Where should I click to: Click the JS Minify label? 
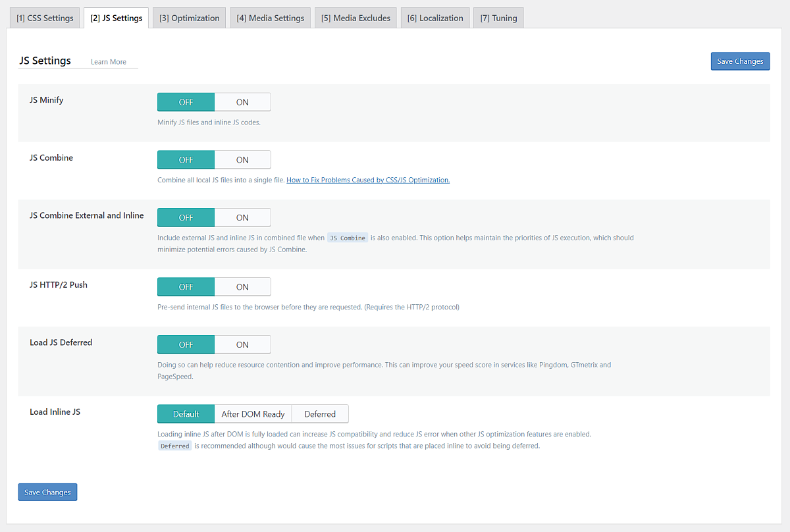(46, 100)
